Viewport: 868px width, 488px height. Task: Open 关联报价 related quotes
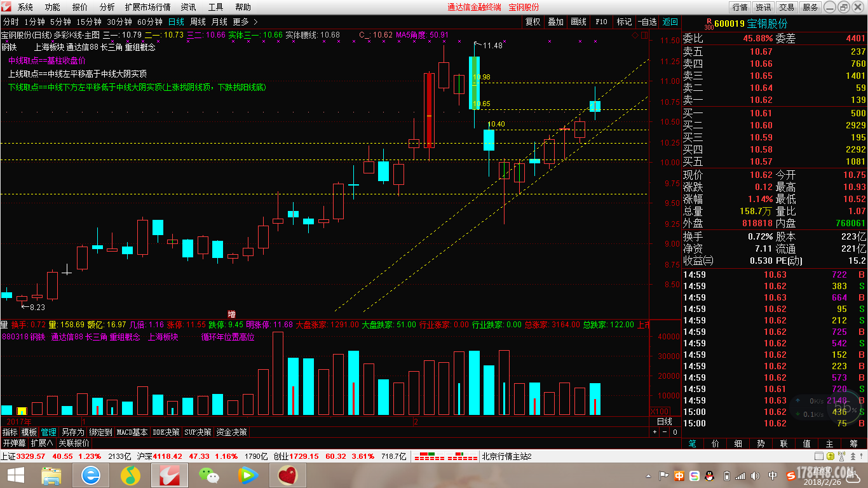pos(74,443)
